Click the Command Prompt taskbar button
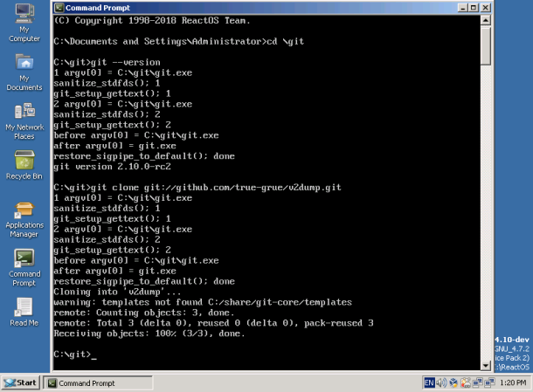Viewport: 533px width, 392px height. (x=98, y=382)
